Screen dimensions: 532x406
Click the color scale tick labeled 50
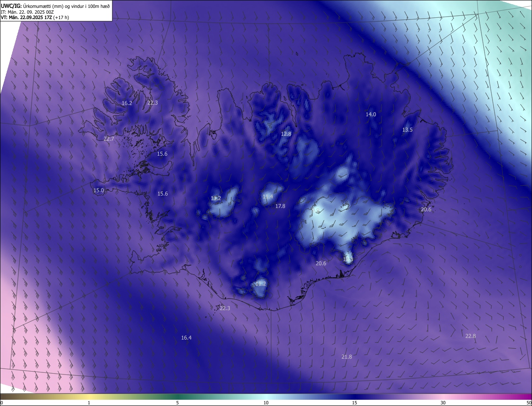coord(529,403)
